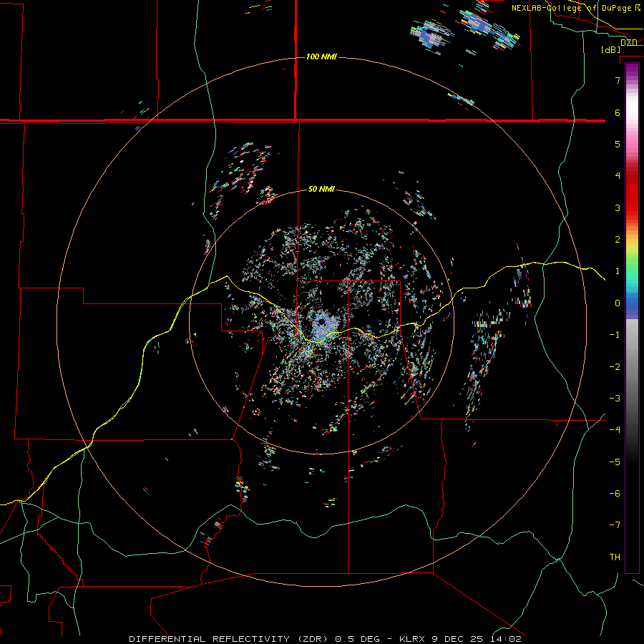Viewport: 644px width, 644px height.
Task: Click the -4 value on the ZDR scale
Action: [615, 429]
